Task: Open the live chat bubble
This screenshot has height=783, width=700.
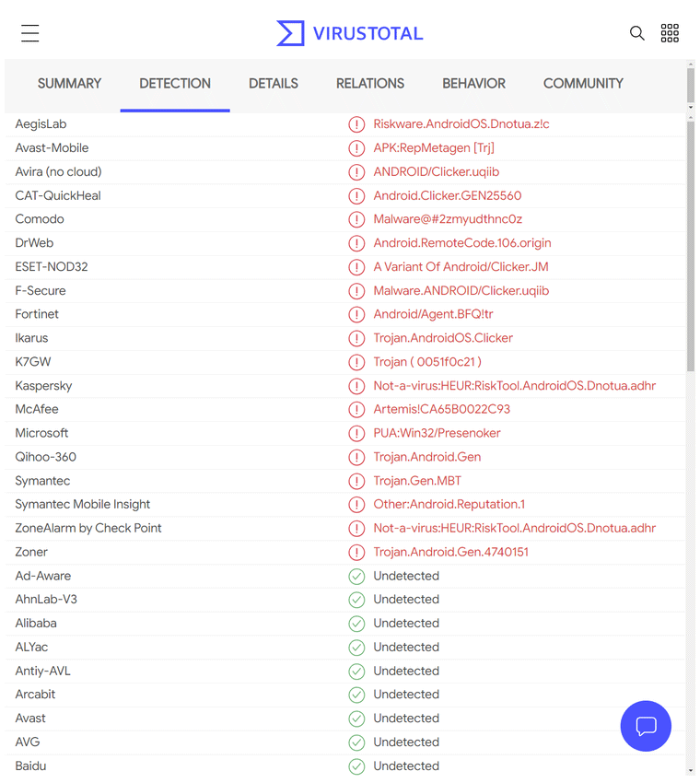Action: tap(646, 726)
